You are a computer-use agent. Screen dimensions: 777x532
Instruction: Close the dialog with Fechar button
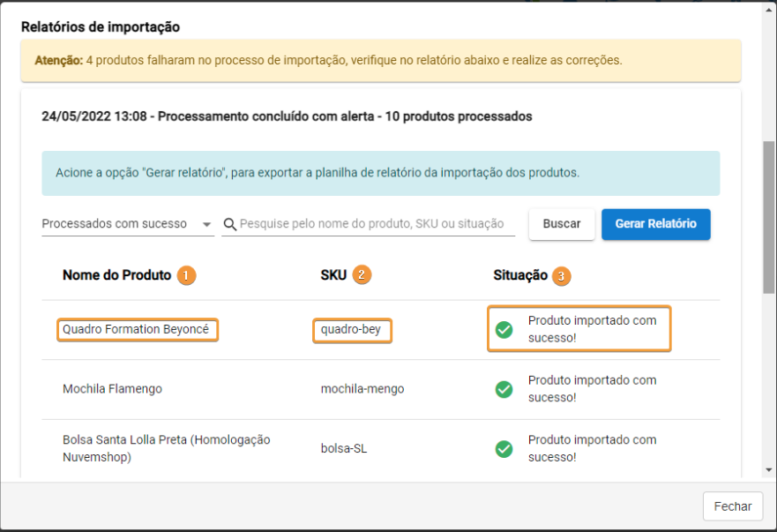pos(732,506)
